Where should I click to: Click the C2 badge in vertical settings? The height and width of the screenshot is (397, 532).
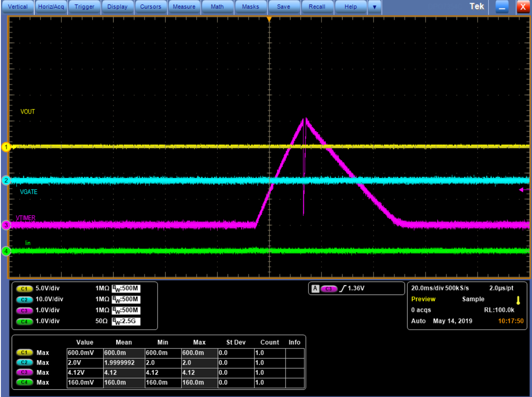point(24,300)
